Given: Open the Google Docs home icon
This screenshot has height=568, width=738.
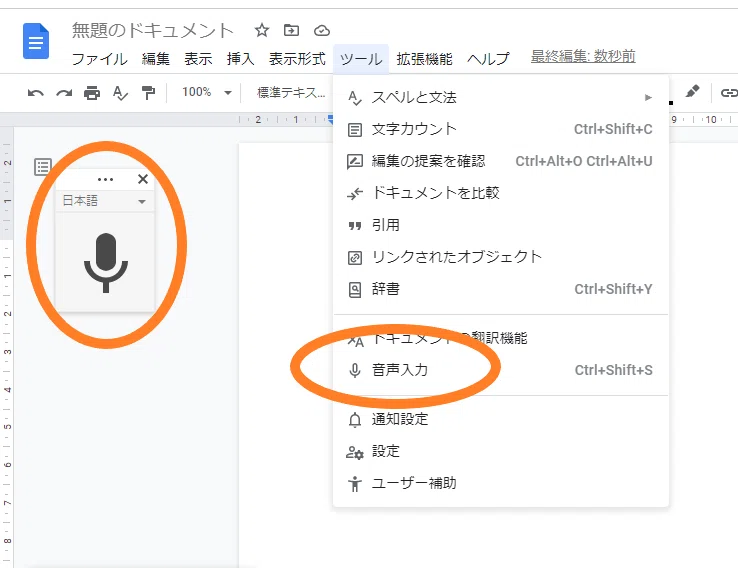Looking at the screenshot, I should [x=36, y=41].
